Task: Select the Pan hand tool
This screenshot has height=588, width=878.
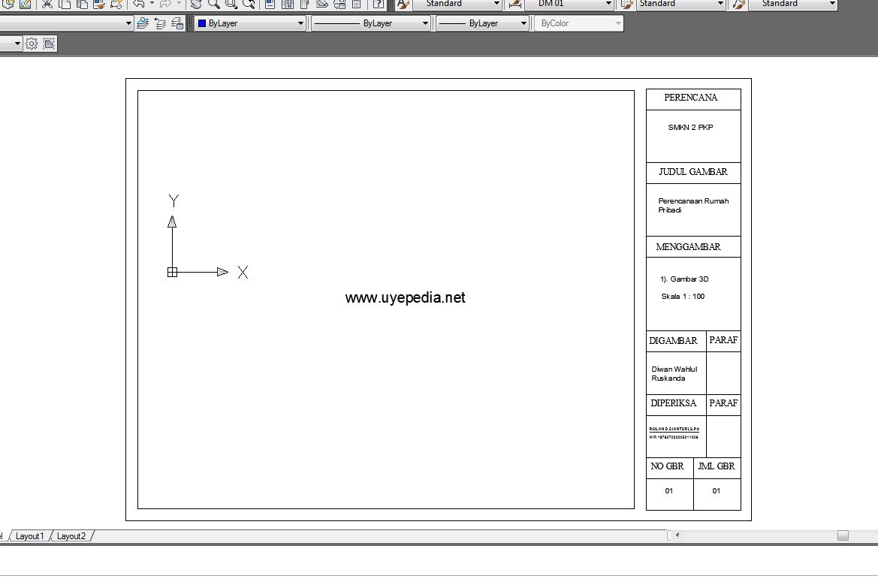Action: click(196, 4)
